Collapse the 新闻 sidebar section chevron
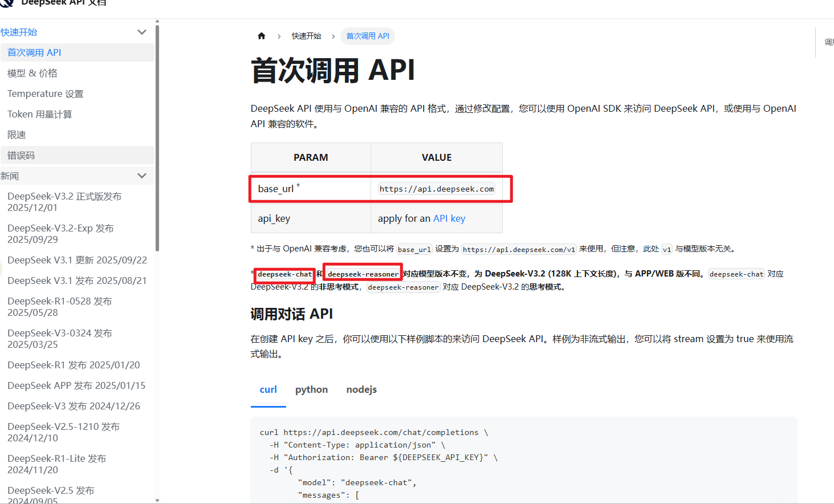The width and height of the screenshot is (834, 504). click(142, 176)
